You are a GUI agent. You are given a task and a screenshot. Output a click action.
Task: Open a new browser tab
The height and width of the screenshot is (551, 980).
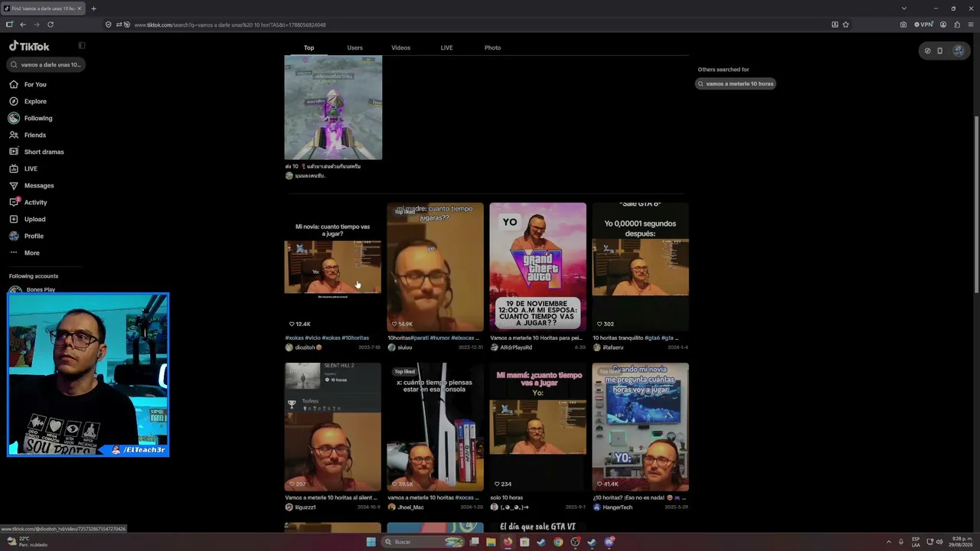point(93,8)
